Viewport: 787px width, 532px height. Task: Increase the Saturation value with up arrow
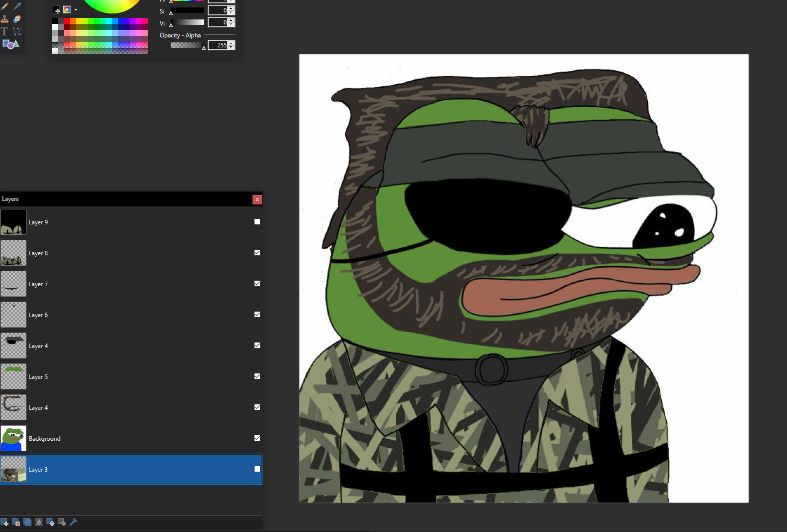click(x=231, y=8)
